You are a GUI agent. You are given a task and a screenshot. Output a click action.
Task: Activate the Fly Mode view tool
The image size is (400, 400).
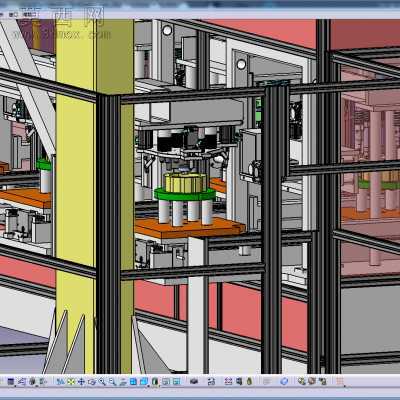[x=60, y=381]
